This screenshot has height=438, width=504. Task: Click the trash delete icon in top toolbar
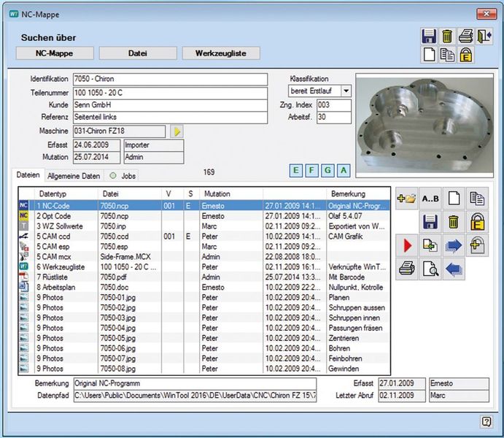[447, 36]
